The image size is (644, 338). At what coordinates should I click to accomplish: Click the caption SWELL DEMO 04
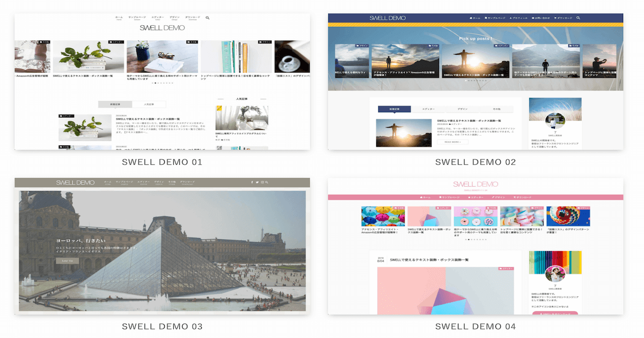(x=475, y=326)
